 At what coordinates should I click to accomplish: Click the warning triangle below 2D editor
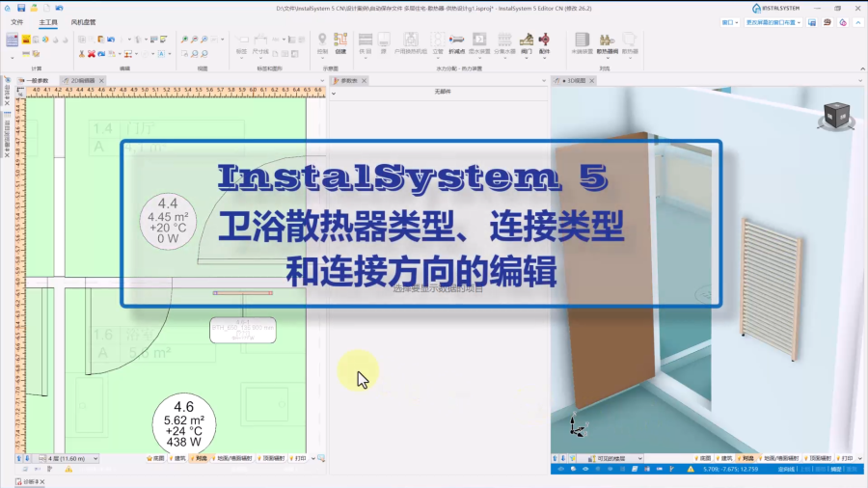[x=68, y=469]
